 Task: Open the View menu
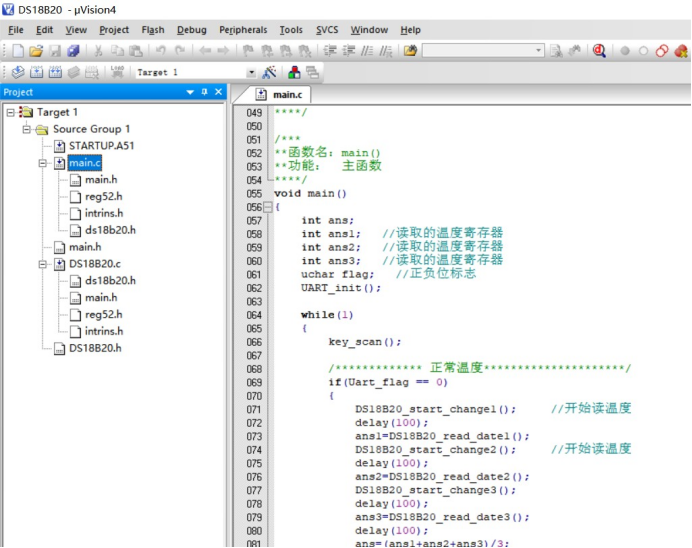pos(76,30)
